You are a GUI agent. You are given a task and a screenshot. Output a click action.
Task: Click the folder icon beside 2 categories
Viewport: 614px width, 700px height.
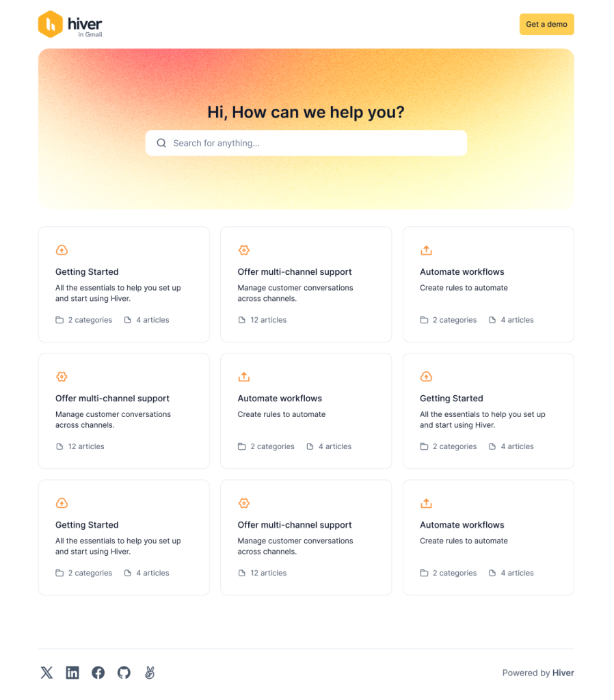coord(59,320)
